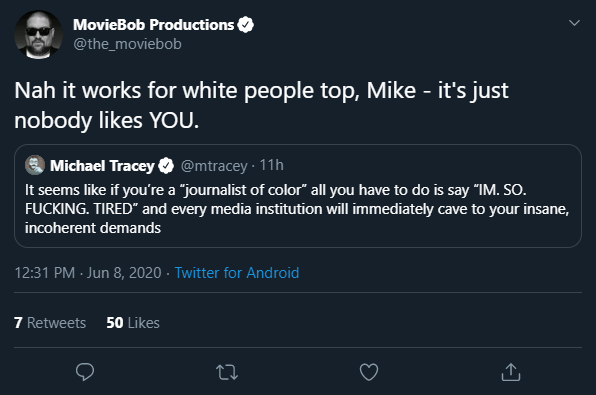Expand the tweet options chevron menu
The width and height of the screenshot is (596, 395).
tap(574, 23)
